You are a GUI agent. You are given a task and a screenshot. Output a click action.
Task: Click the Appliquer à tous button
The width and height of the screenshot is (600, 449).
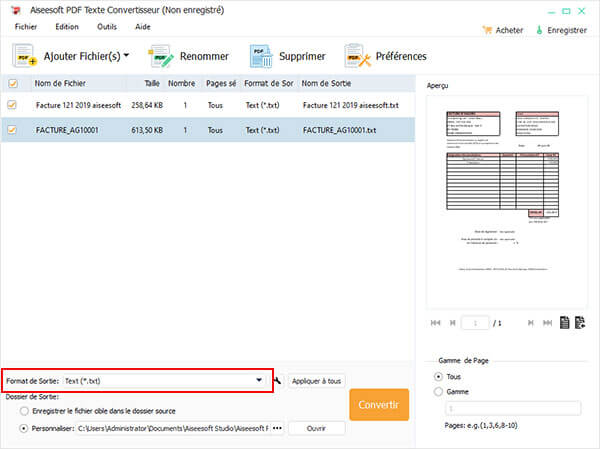click(x=317, y=381)
